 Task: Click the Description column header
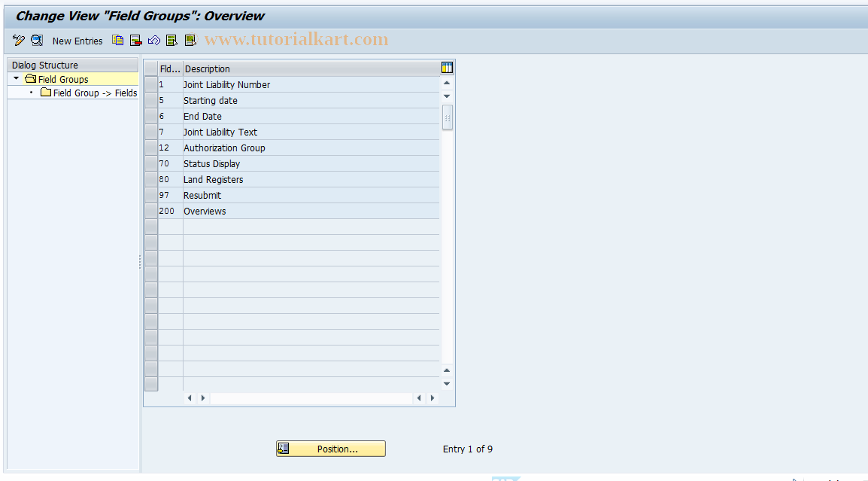click(311, 68)
